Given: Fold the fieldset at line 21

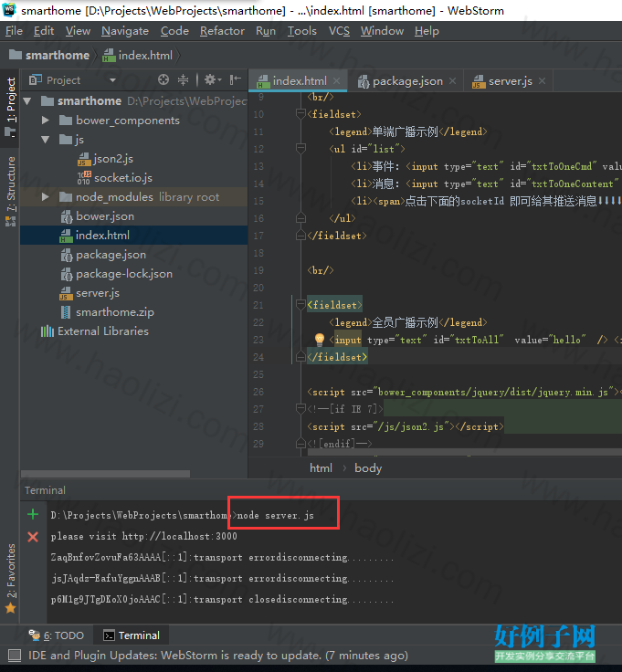Looking at the screenshot, I should [x=300, y=305].
